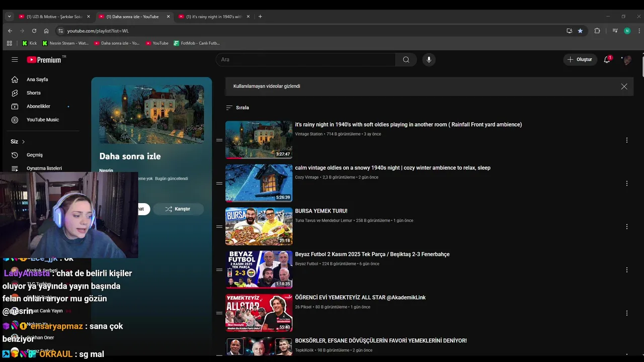644x362 pixels.
Task: Open the notifications bell
Action: click(607, 59)
